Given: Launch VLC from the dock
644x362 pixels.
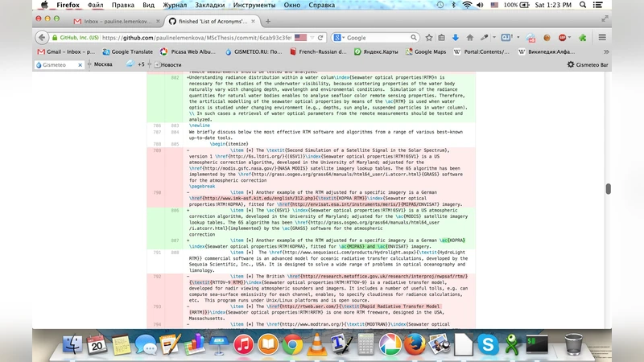Looking at the screenshot, I should click(x=316, y=344).
